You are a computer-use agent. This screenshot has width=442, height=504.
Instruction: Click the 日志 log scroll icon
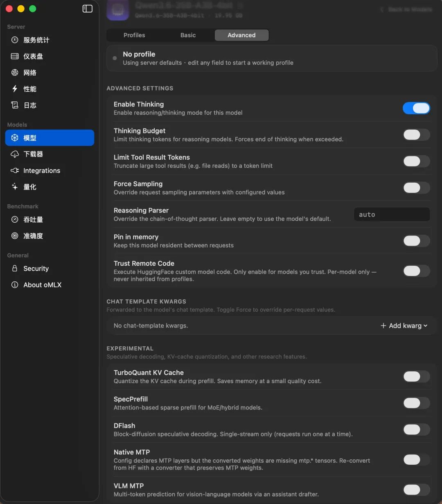pos(15,105)
